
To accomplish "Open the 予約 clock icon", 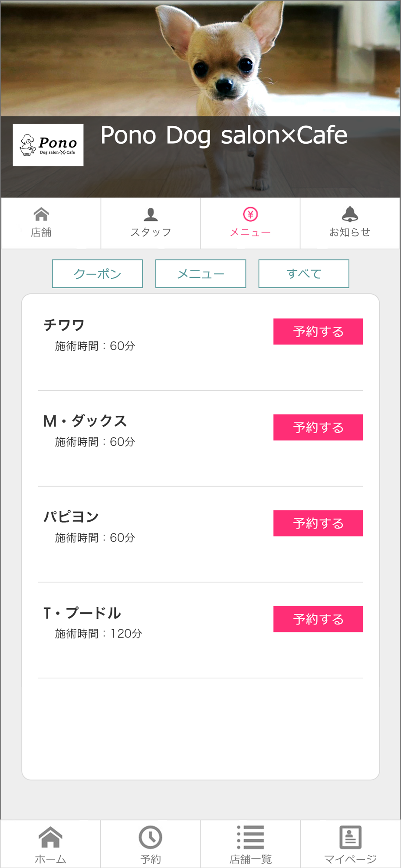I will (151, 837).
